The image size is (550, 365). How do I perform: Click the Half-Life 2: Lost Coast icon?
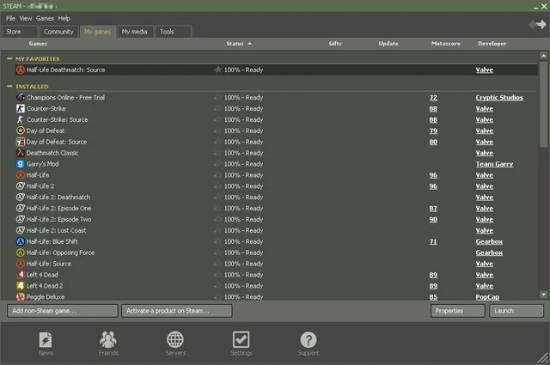pyautogui.click(x=20, y=230)
